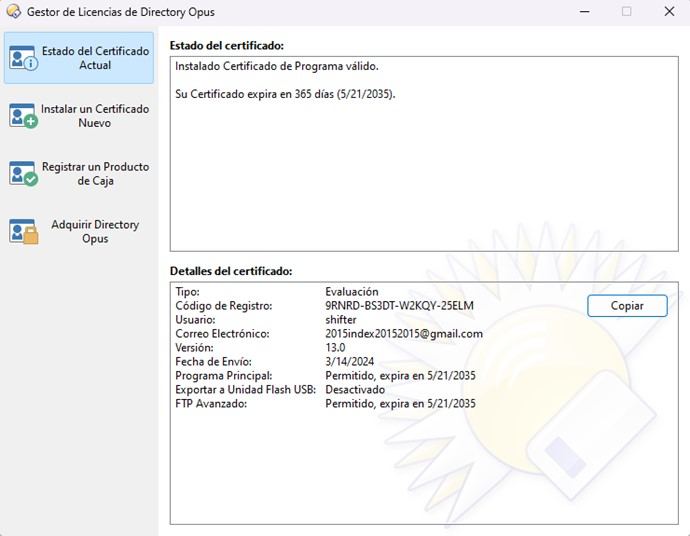This screenshot has height=536, width=690.
Task: Click the Detalles del certificado heading
Action: click(x=231, y=271)
